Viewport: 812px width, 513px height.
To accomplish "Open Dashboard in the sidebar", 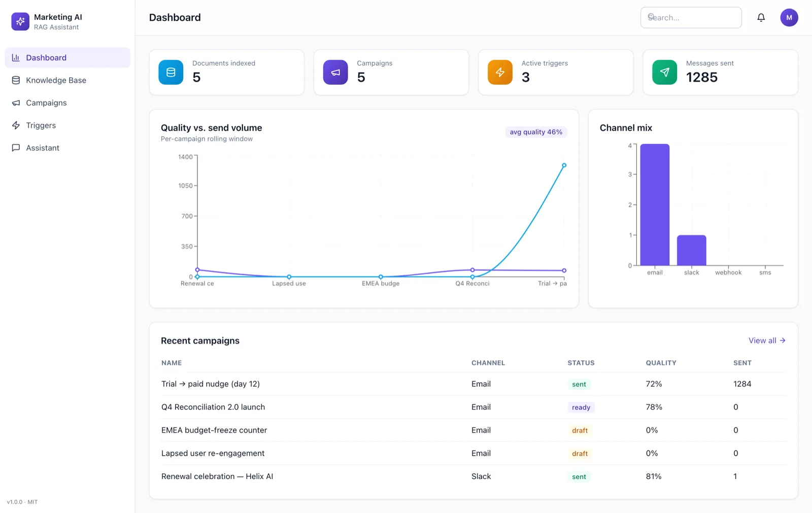I will tap(67, 58).
